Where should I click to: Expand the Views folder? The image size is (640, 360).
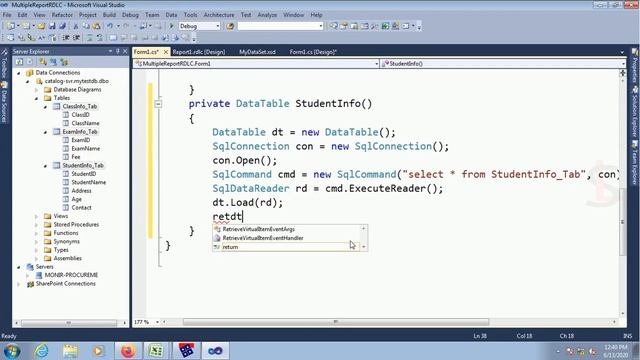[36, 216]
